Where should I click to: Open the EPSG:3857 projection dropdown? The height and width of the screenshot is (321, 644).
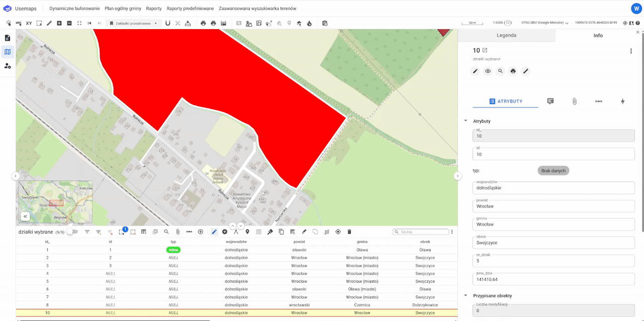click(x=545, y=23)
